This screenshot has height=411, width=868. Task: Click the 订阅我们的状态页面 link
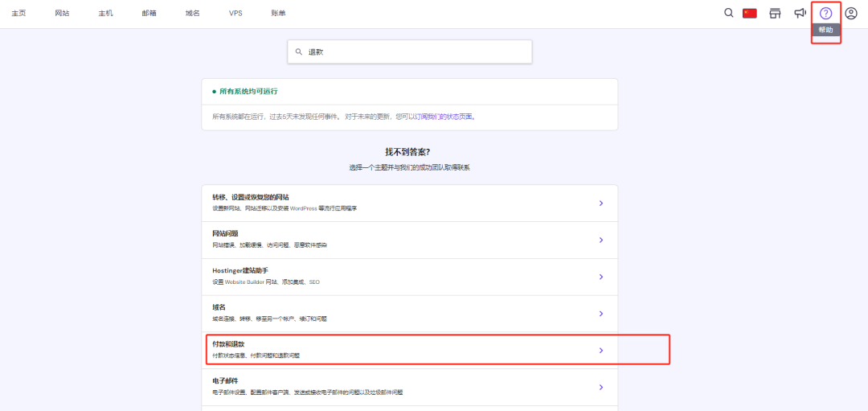(x=444, y=117)
